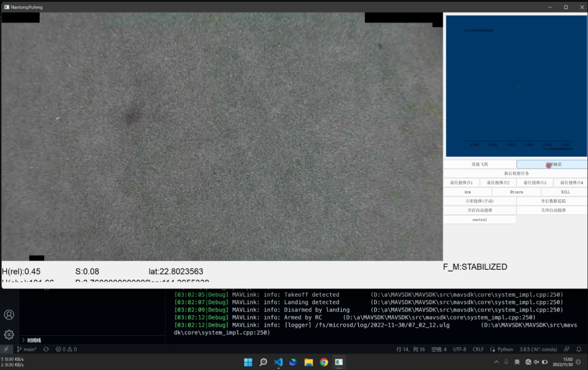Switch the input method 英 indicator
This screenshot has width=588, height=370.
pyautogui.click(x=517, y=362)
